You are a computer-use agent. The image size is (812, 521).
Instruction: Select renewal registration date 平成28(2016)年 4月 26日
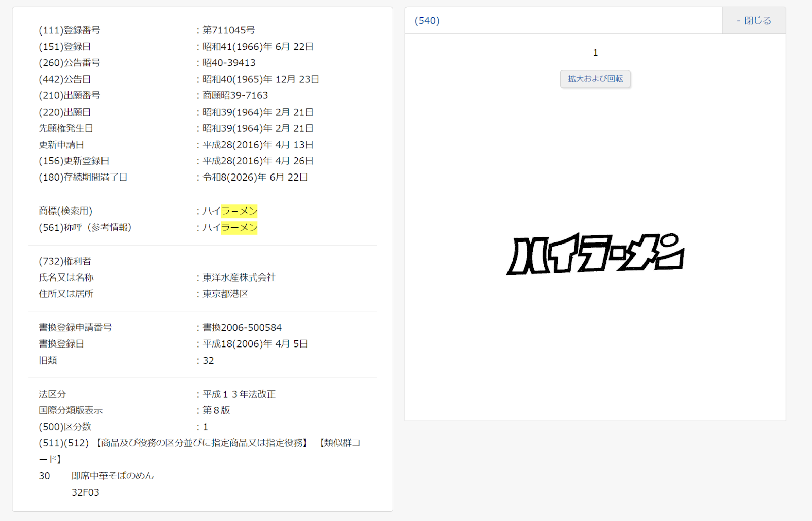[258, 161]
